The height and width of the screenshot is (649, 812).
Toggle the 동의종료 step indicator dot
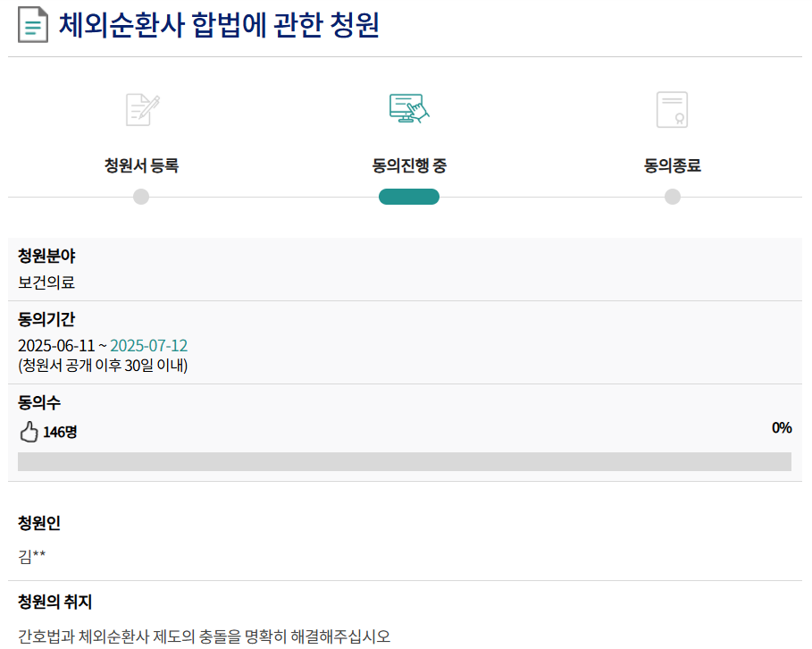coord(673,197)
